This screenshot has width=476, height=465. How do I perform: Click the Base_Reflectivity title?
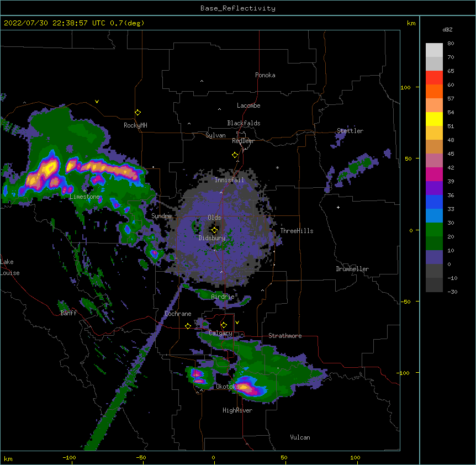tap(238, 8)
